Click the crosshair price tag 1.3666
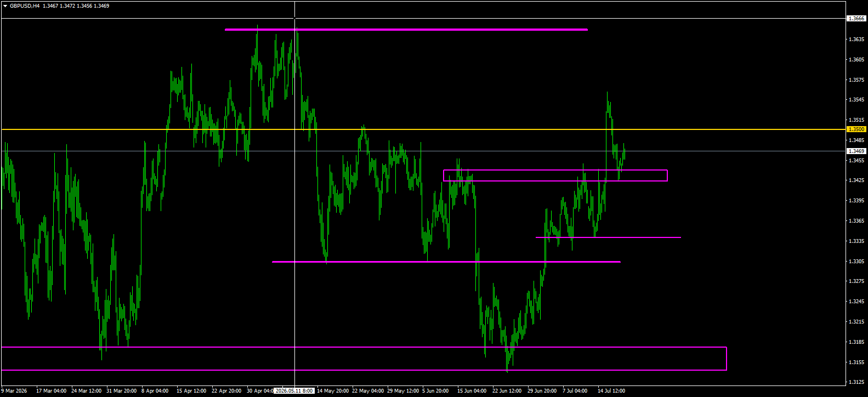 [x=856, y=18]
